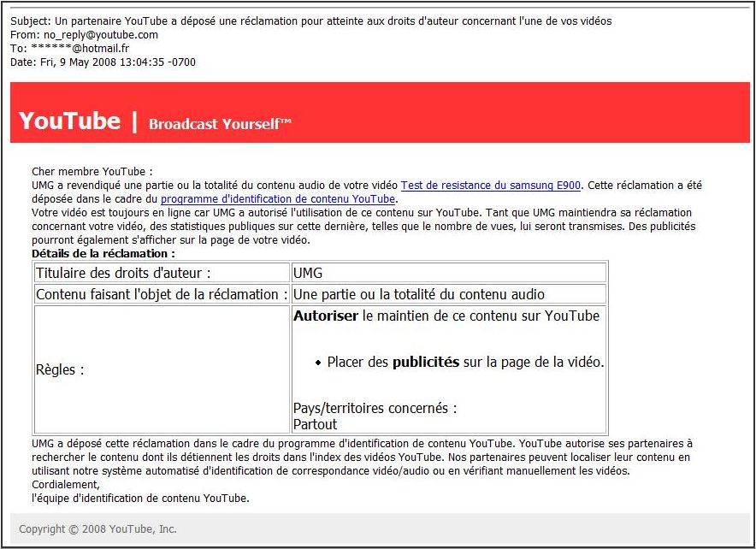Click the signature 'l'équipe d'identification de contenu YouTube.'
This screenshot has width=756, height=549.
(x=141, y=498)
